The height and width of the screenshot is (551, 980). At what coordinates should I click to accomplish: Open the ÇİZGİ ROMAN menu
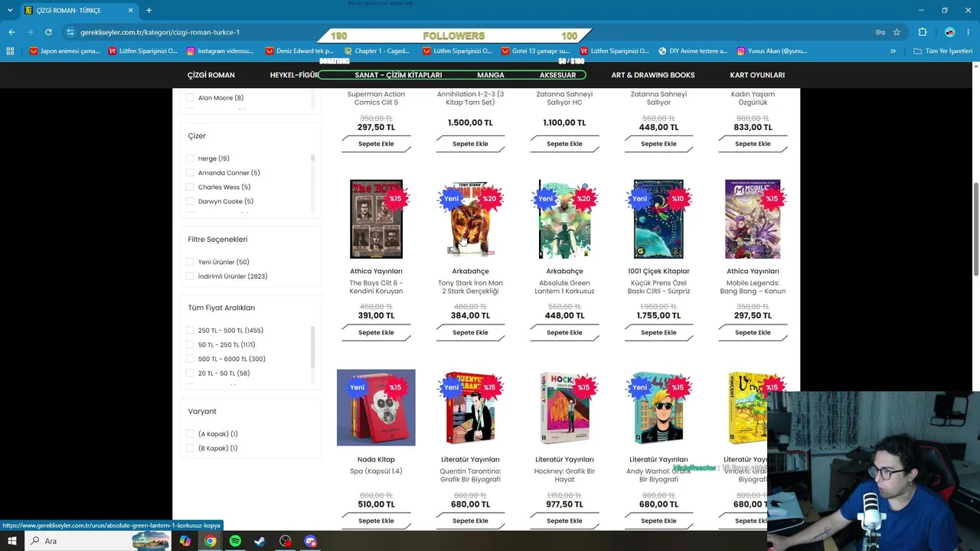(x=211, y=75)
